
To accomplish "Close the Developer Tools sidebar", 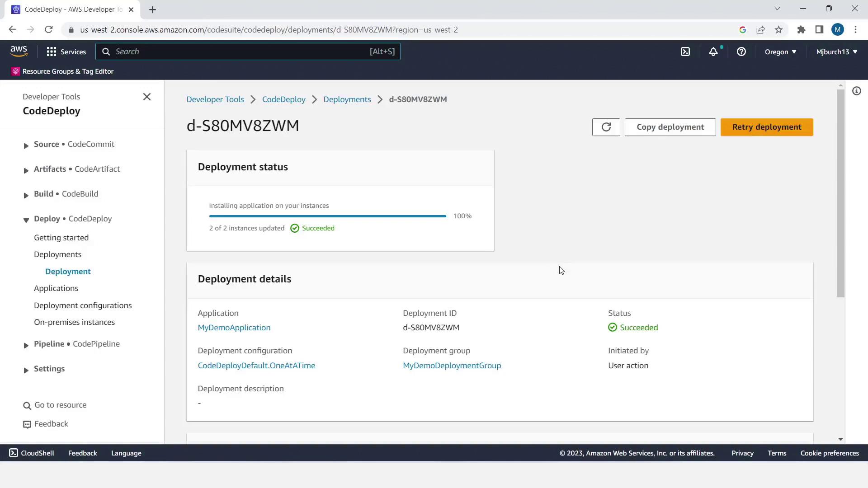I will click(146, 97).
